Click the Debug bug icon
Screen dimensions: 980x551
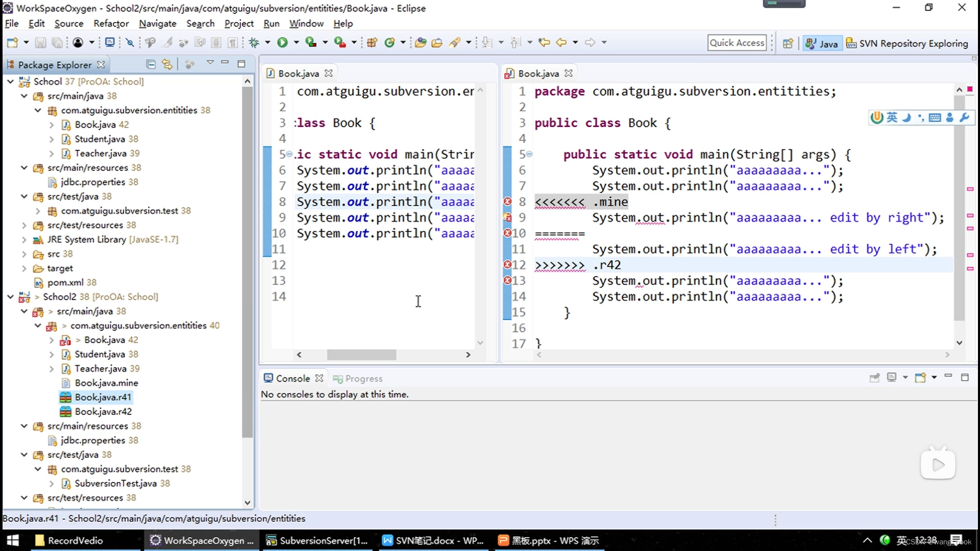(x=254, y=42)
